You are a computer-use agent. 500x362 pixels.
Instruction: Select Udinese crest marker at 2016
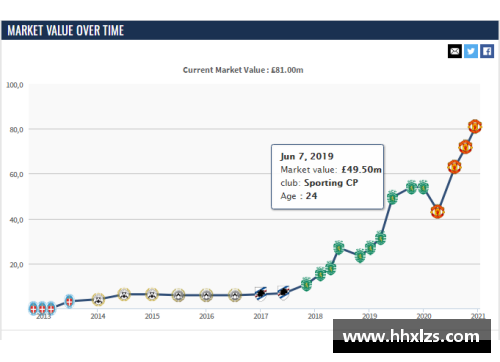click(206, 295)
